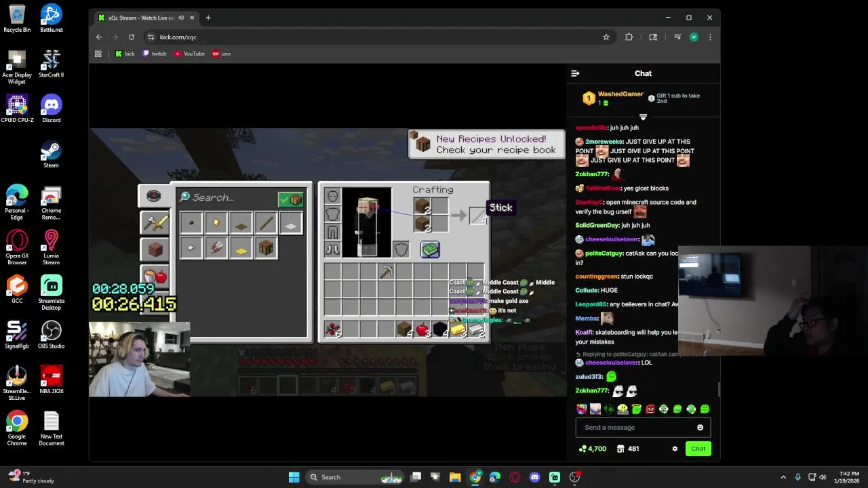The width and height of the screenshot is (868, 488).
Task: Click the Stick crafting output slot in stream
Action: tap(478, 216)
